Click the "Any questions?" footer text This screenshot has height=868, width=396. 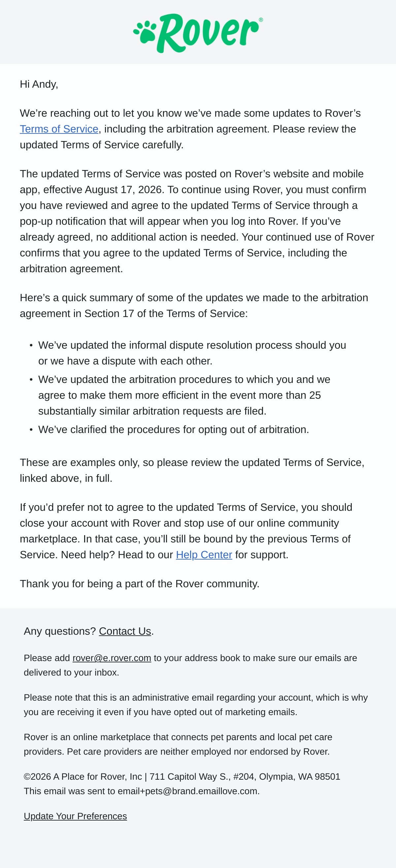coord(60,631)
